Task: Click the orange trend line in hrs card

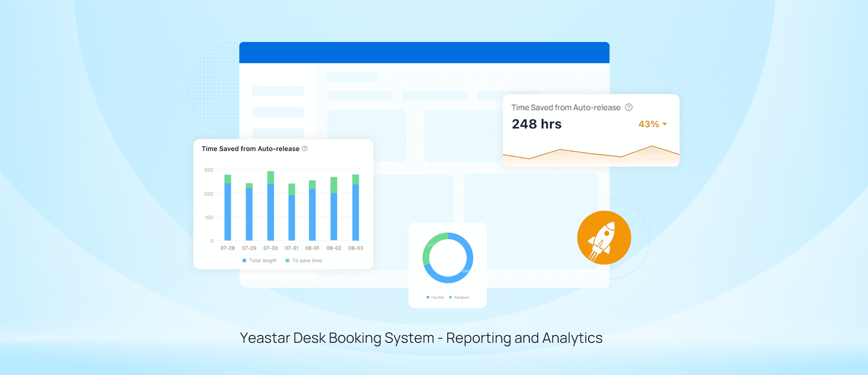Action: pyautogui.click(x=591, y=152)
